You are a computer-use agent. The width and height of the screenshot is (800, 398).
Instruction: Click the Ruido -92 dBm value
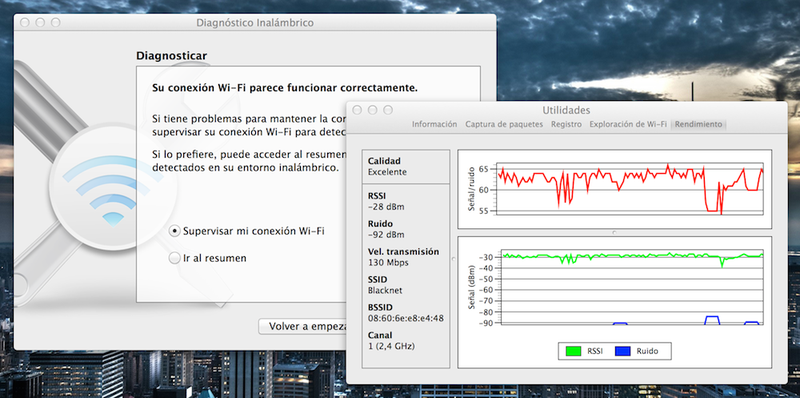click(x=386, y=235)
